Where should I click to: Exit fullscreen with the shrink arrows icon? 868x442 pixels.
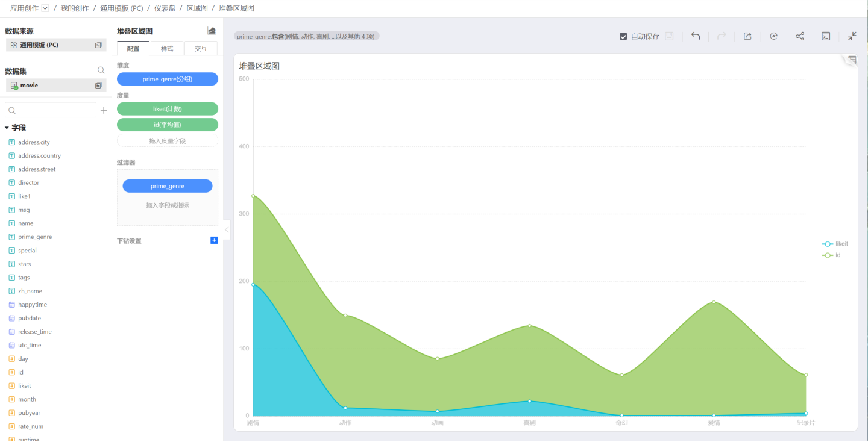pos(852,36)
